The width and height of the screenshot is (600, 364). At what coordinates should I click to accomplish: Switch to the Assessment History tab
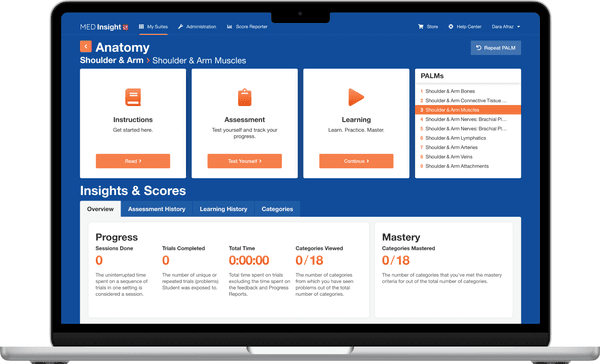[157, 209]
